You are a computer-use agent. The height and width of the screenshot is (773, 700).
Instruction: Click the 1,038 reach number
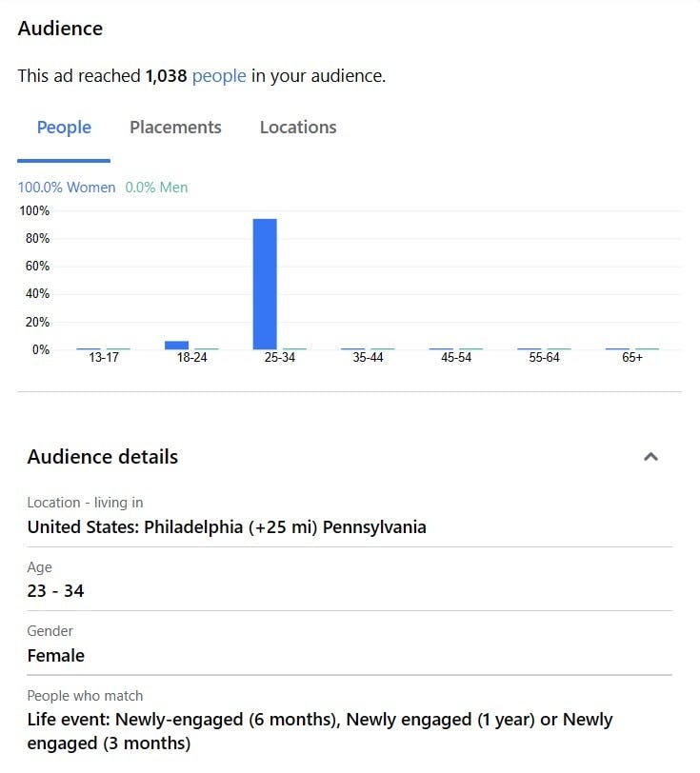pyautogui.click(x=167, y=76)
